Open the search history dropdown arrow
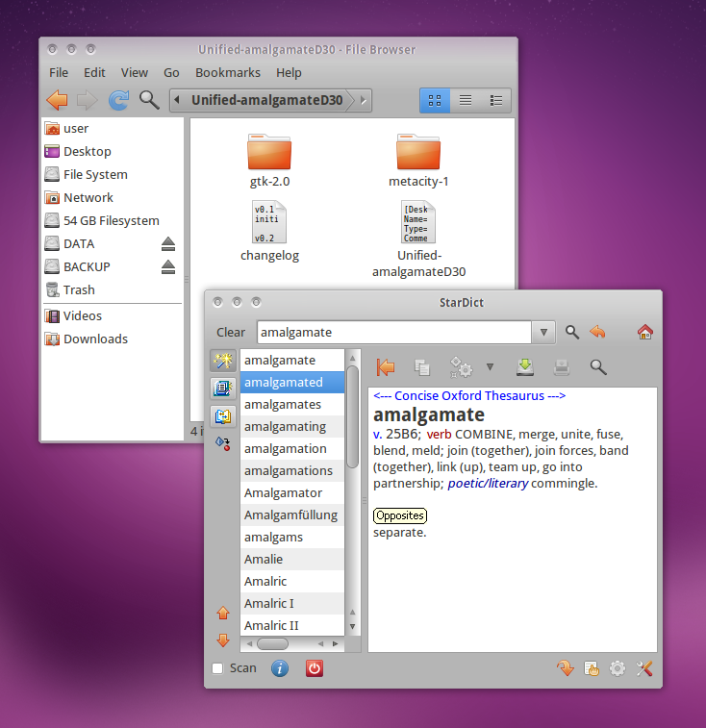This screenshot has width=706, height=728. pyautogui.click(x=543, y=333)
